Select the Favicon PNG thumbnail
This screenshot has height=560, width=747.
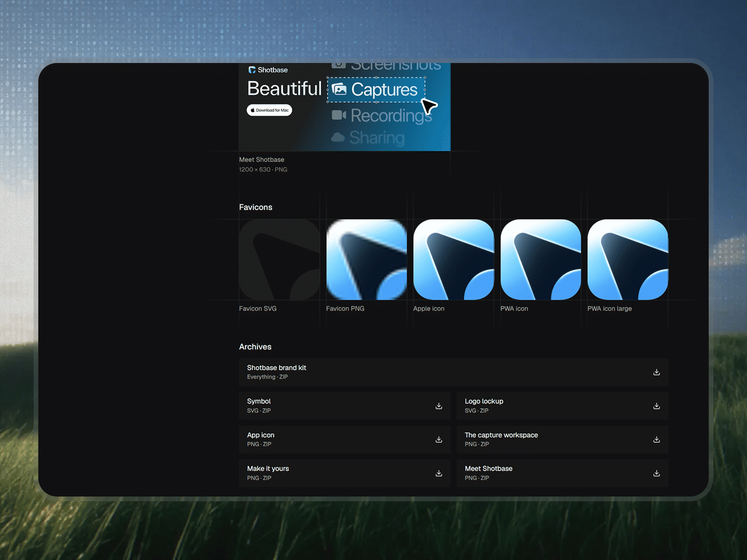[366, 259]
